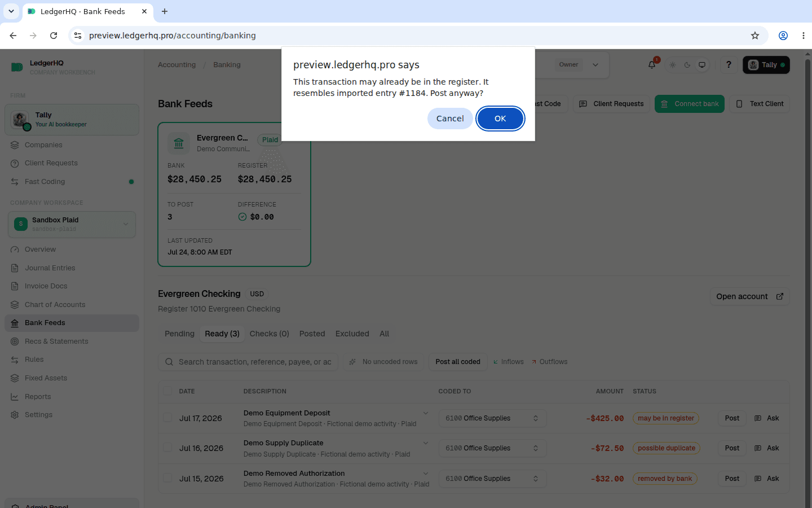Click the Bank Feeds sidebar icon

[x=15, y=323]
